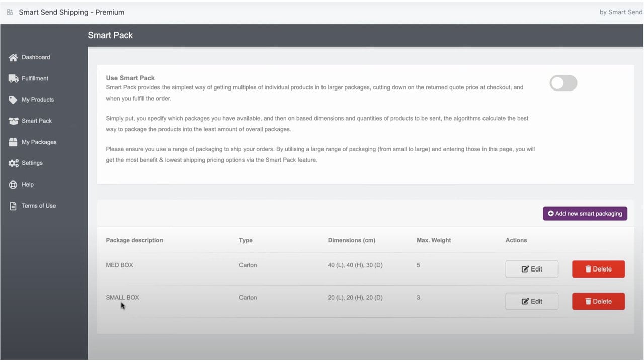Click the Terms of Use document icon
The width and height of the screenshot is (644, 362).
pyautogui.click(x=13, y=206)
